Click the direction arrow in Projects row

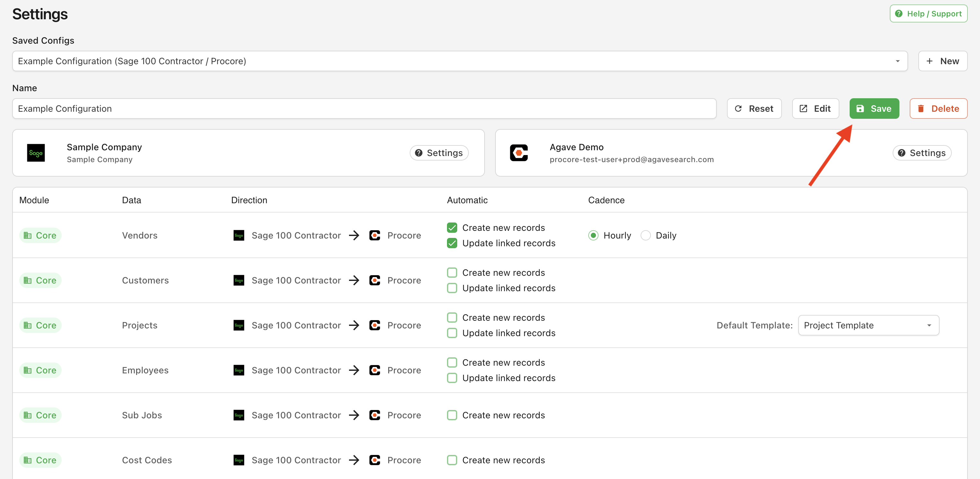[354, 325]
